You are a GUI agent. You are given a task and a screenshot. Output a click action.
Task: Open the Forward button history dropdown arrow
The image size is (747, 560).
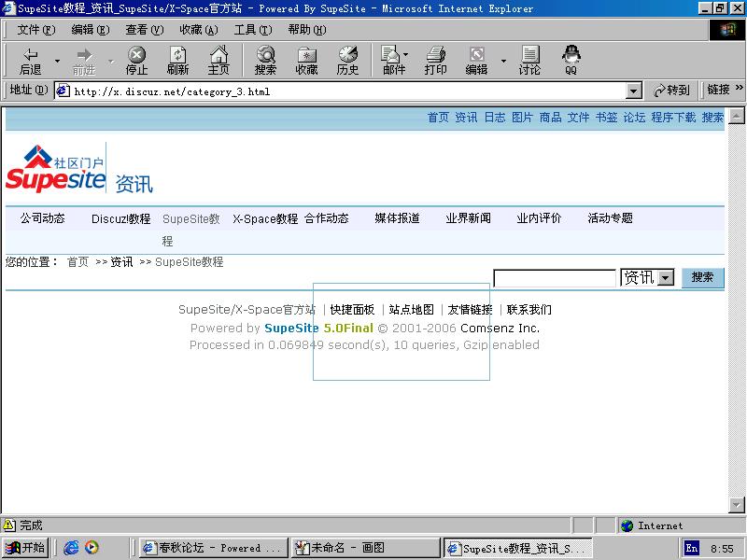111,61
